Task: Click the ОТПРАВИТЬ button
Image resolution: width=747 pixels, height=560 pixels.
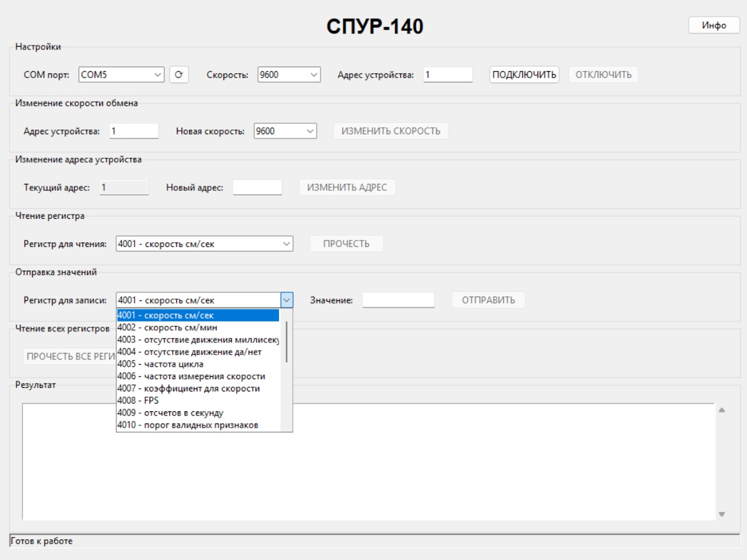Action: coord(488,300)
